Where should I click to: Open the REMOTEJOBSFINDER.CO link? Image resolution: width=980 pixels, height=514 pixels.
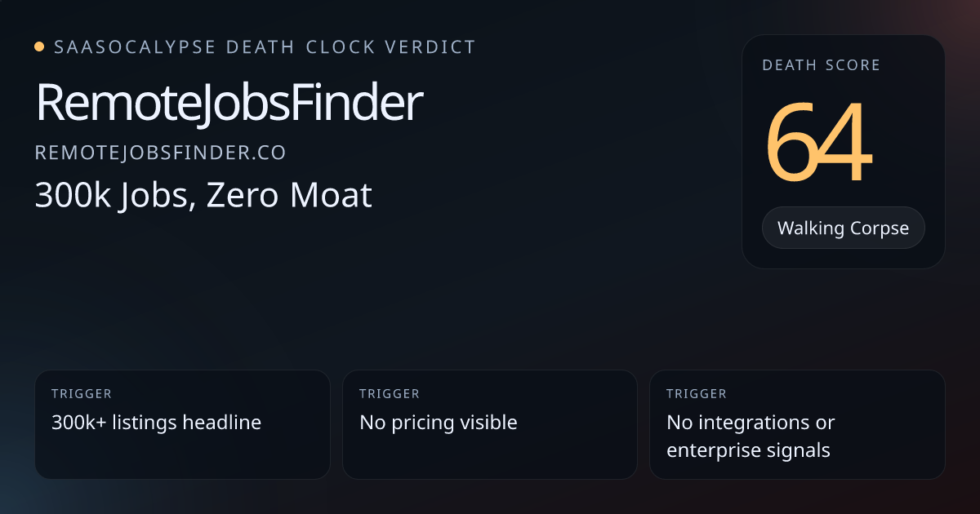click(x=160, y=153)
